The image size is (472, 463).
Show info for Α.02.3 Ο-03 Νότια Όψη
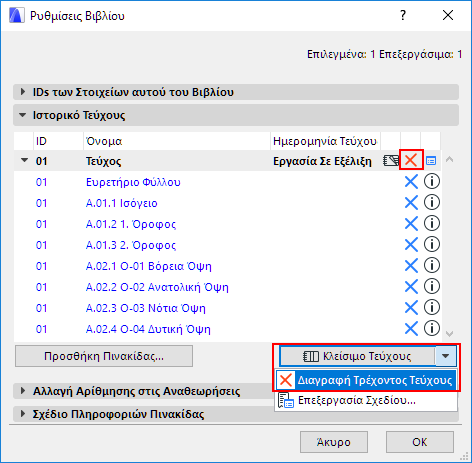[x=432, y=308]
